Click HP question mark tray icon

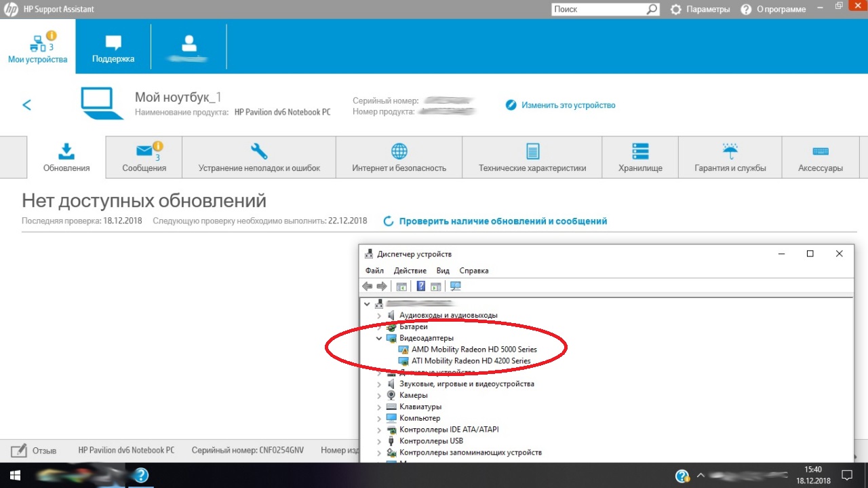pyautogui.click(x=682, y=475)
